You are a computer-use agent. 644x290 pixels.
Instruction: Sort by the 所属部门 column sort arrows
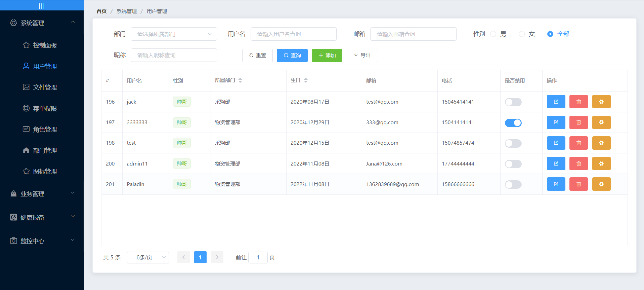coord(240,80)
